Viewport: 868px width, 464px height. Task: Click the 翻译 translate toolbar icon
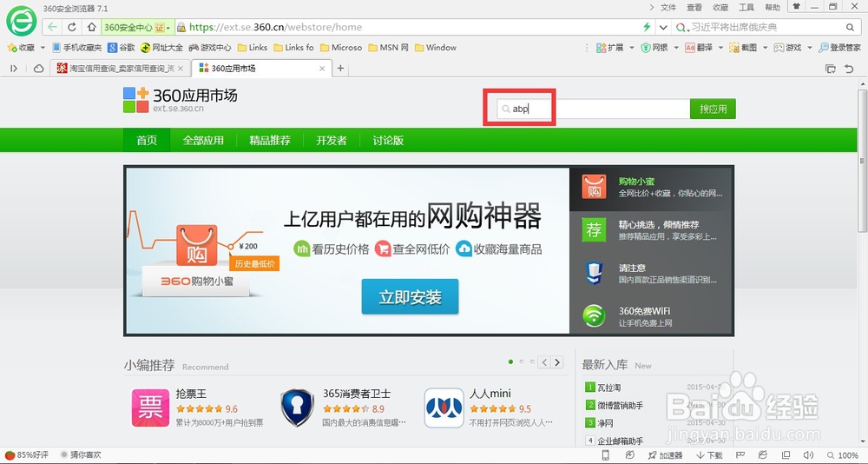coord(699,48)
